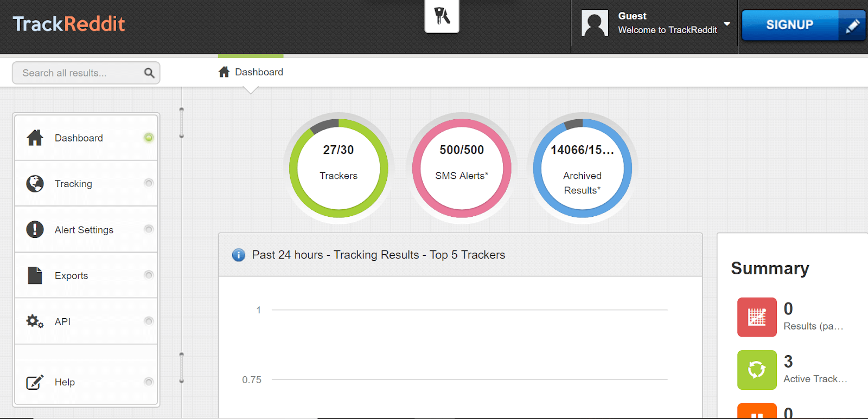The width and height of the screenshot is (868, 419).
Task: Click the pink SMS Alerts gauge
Action: (x=462, y=168)
